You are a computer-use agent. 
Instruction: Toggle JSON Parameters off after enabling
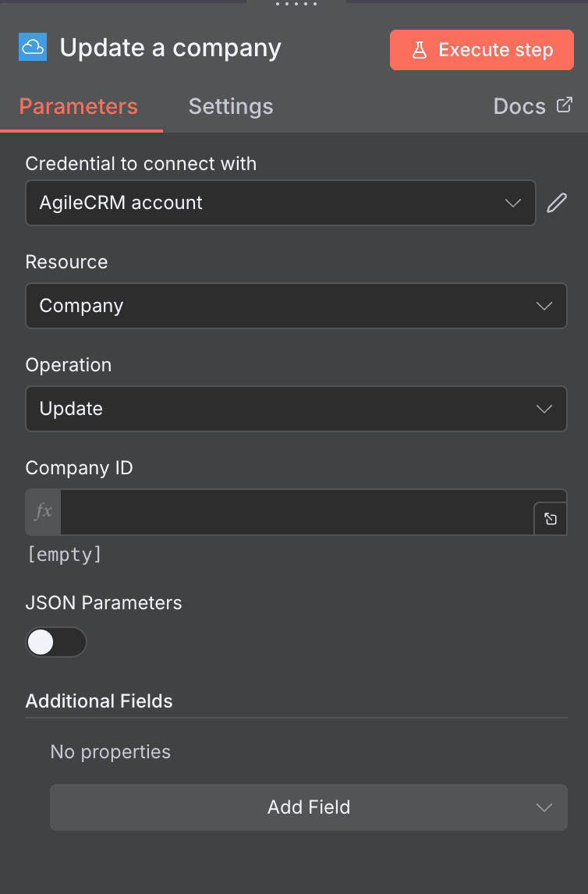point(56,641)
